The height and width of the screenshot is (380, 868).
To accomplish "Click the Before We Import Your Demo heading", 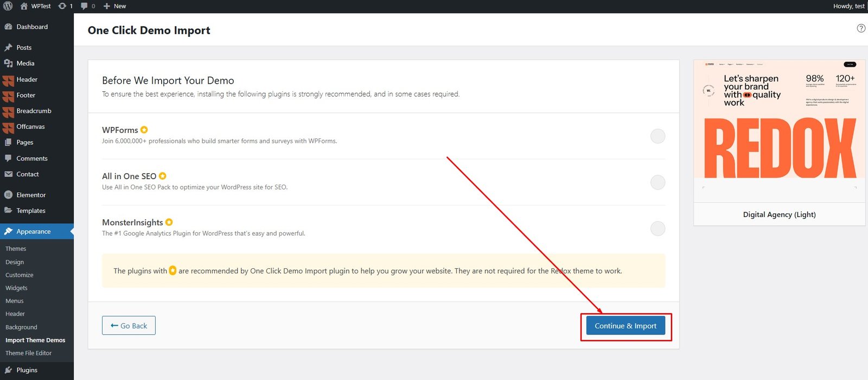I will pyautogui.click(x=168, y=80).
